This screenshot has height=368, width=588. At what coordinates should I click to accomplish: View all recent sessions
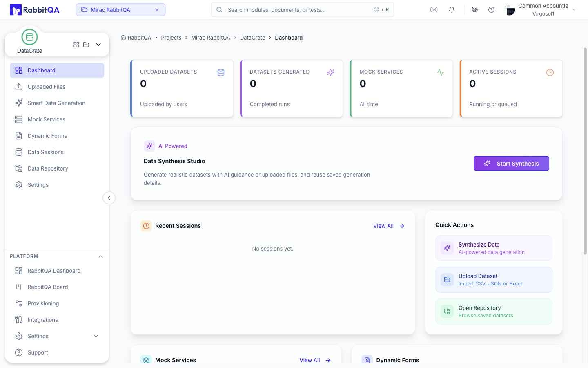click(x=389, y=226)
